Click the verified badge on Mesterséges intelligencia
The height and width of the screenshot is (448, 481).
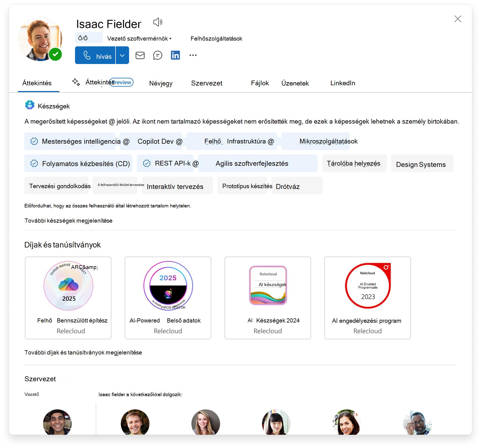[34, 141]
